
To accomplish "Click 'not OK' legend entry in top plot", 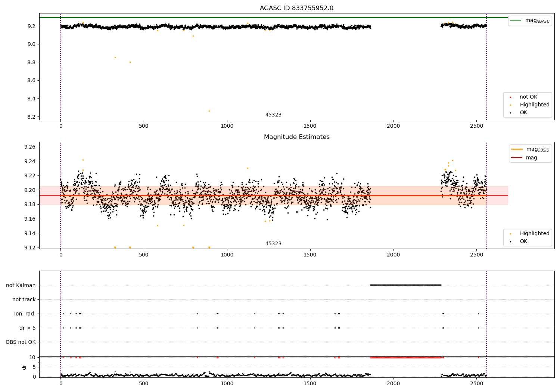I will (528, 97).
